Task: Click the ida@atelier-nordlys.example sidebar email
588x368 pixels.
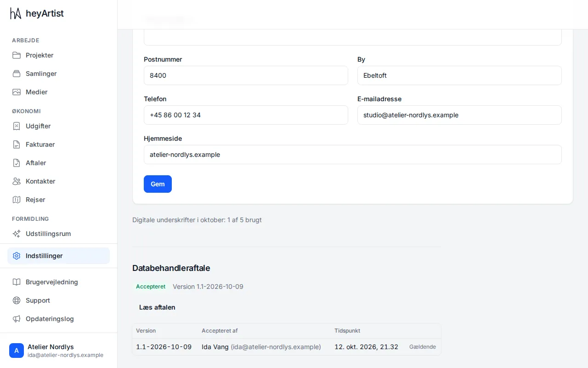Action: point(65,355)
